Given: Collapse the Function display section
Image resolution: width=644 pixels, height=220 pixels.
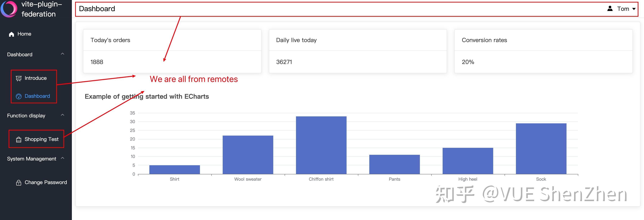Looking at the screenshot, I should 63,115.
